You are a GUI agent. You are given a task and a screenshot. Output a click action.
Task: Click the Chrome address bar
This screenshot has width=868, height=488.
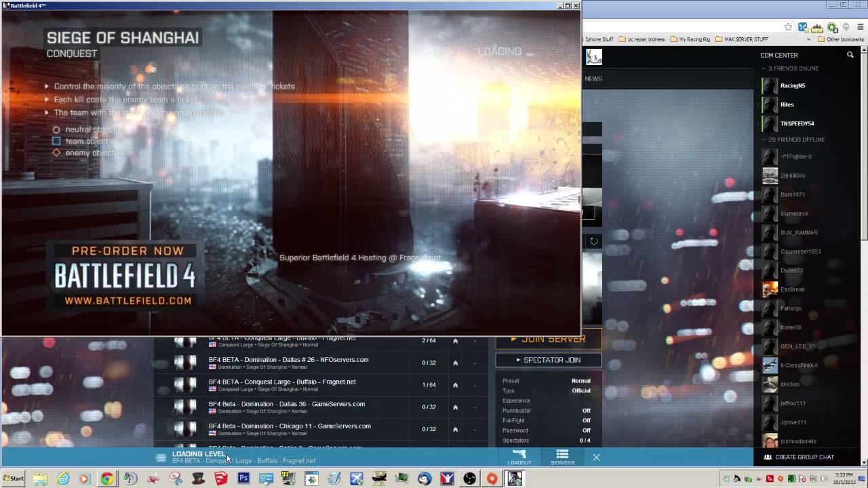pyautogui.click(x=682, y=27)
